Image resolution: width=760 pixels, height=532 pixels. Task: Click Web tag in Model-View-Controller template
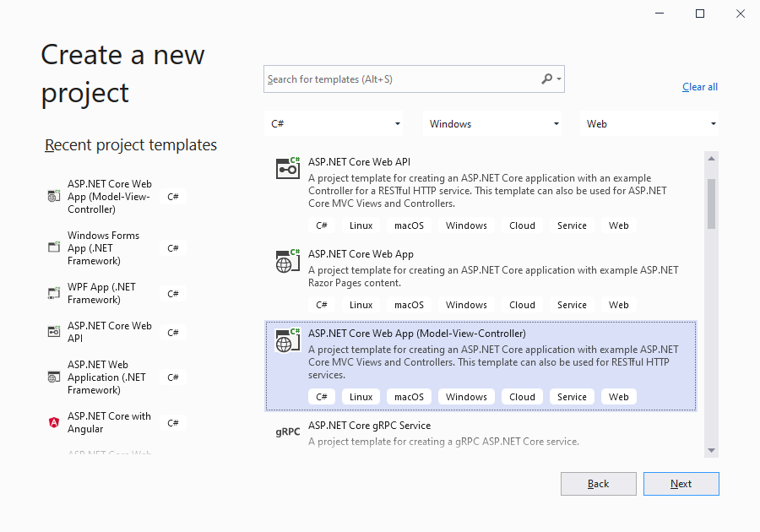coord(618,397)
